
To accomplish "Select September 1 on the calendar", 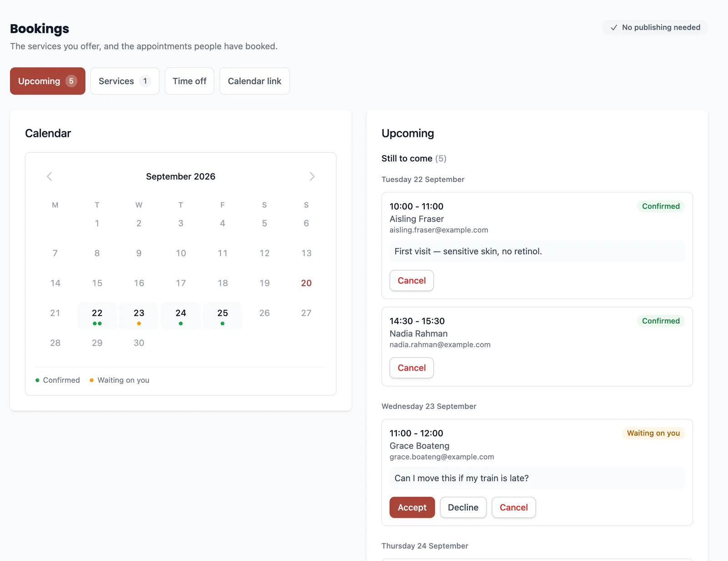I will (97, 223).
